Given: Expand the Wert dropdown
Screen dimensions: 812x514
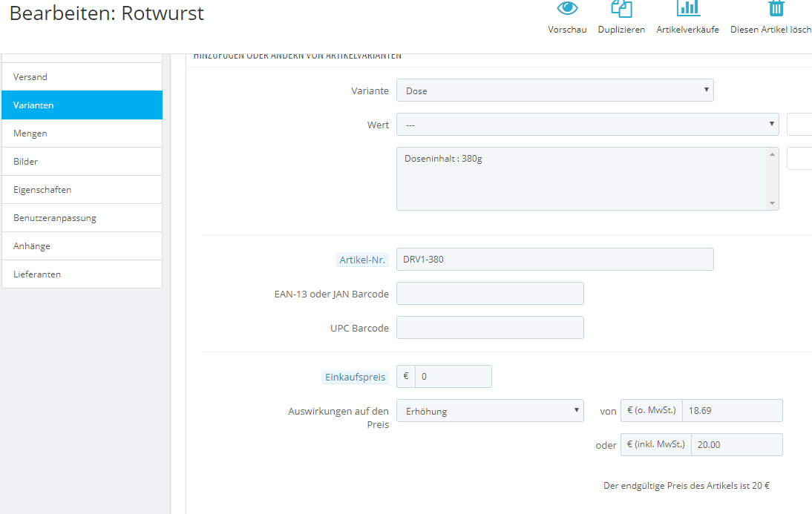Looking at the screenshot, I should pos(587,125).
